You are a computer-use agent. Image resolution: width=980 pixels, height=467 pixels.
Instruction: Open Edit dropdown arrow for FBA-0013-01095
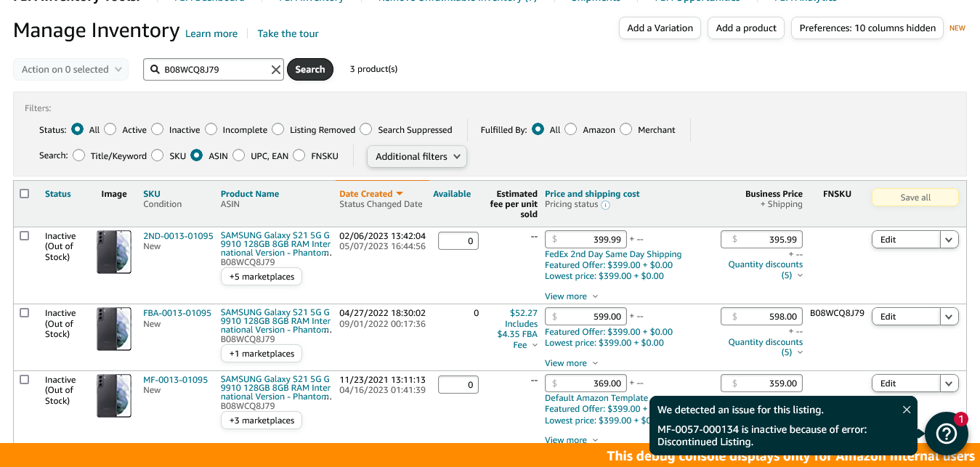click(x=949, y=317)
